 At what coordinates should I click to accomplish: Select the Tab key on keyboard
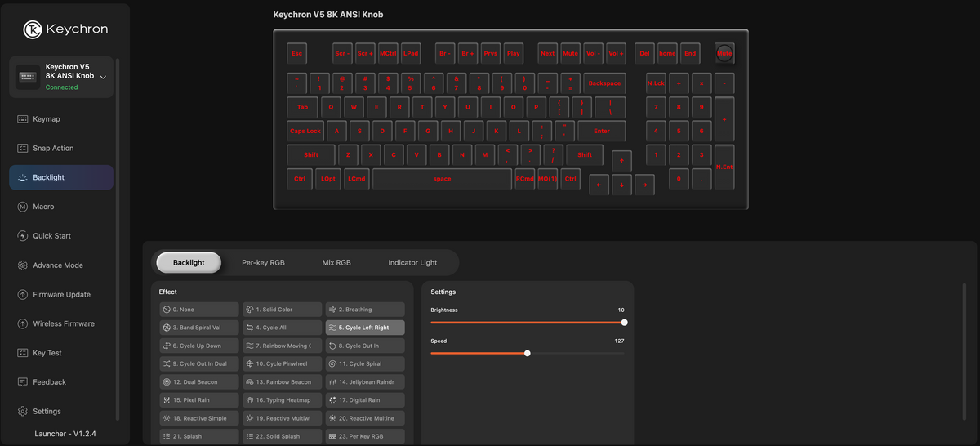[x=302, y=107]
